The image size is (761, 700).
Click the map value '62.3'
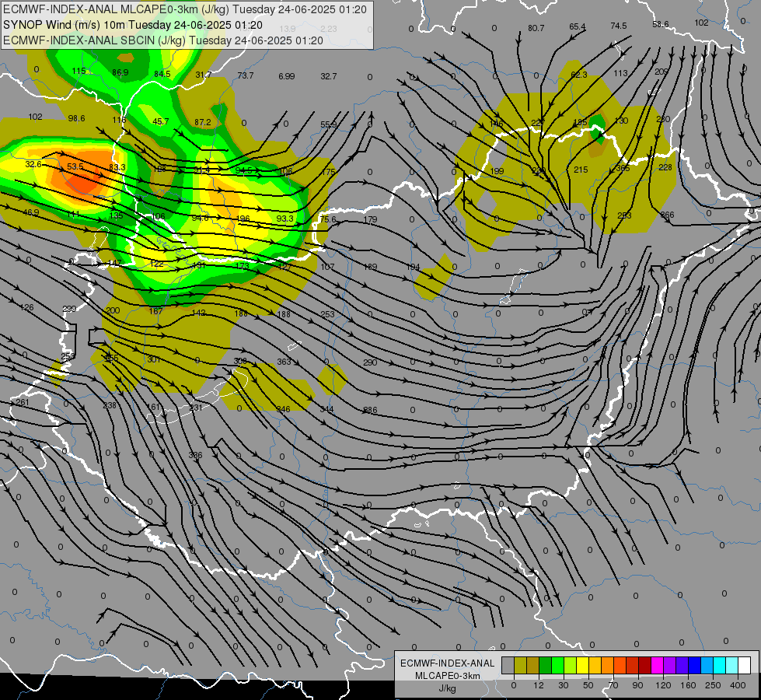[x=579, y=75]
